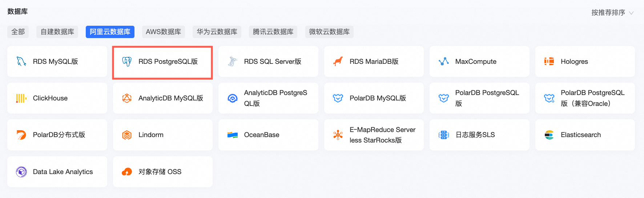644x198 pixels.
Task: Choose the RDS MySQL版 label
Action: (x=56, y=62)
